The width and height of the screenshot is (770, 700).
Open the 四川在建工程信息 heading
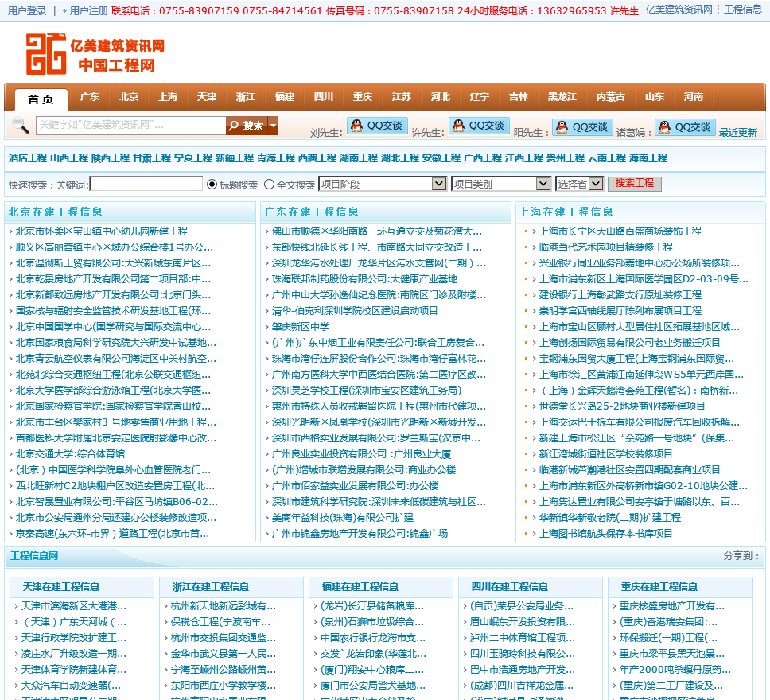tap(510, 586)
